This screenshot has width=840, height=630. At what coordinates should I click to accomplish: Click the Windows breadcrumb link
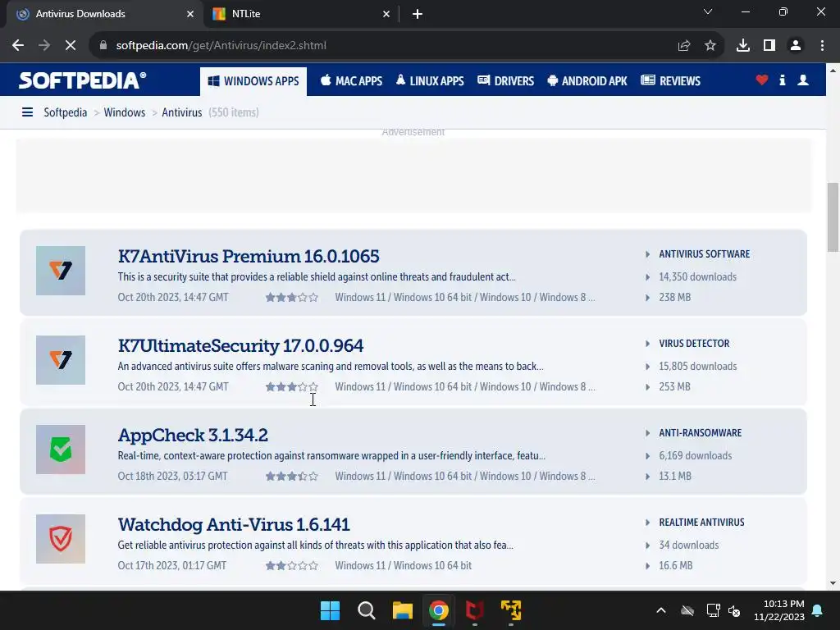125,112
